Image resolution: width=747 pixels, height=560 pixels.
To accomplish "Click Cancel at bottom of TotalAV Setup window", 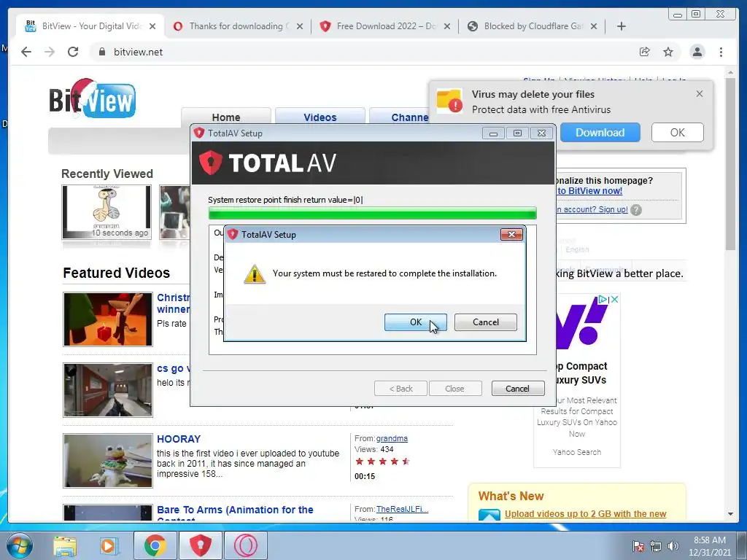I will (517, 389).
